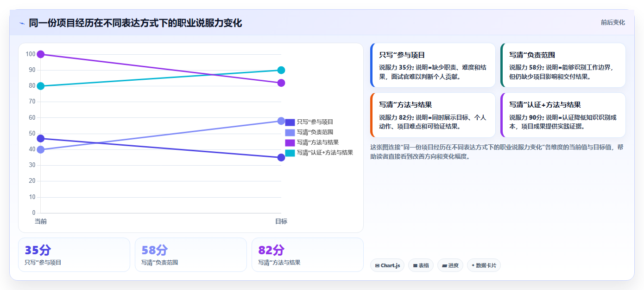Click legend text 写清“负责范围
The height and width of the screenshot is (290, 644).
315,132
